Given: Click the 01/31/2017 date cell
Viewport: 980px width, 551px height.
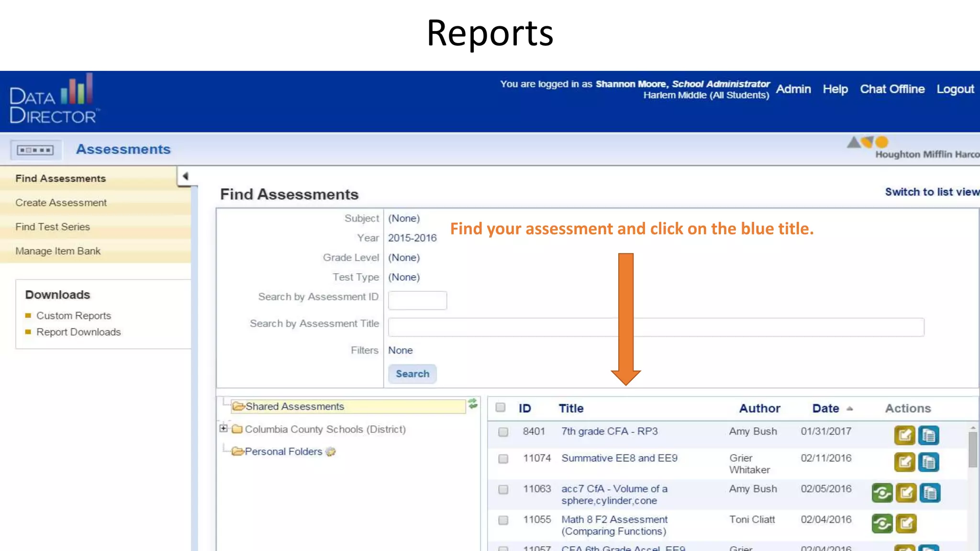Looking at the screenshot, I should point(826,431).
